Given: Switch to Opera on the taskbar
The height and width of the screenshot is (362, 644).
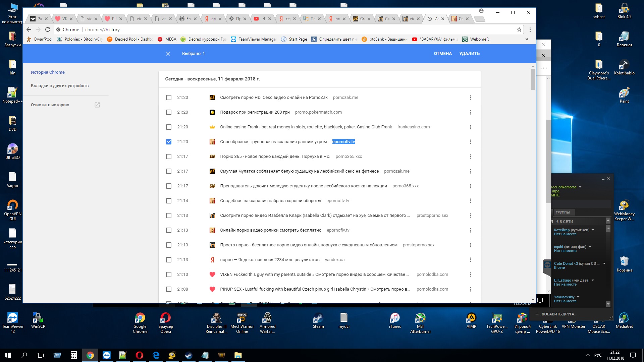Looking at the screenshot, I should tap(140, 355).
